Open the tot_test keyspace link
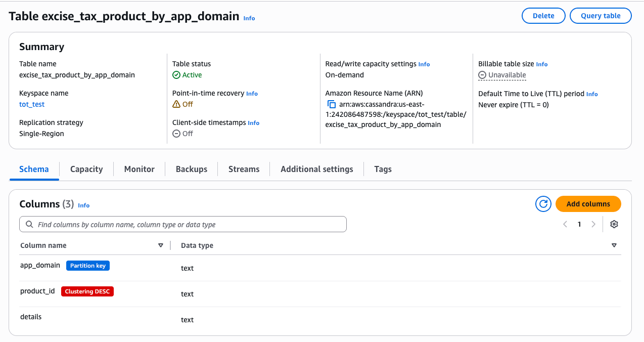This screenshot has width=644, height=342. pyautogui.click(x=32, y=104)
